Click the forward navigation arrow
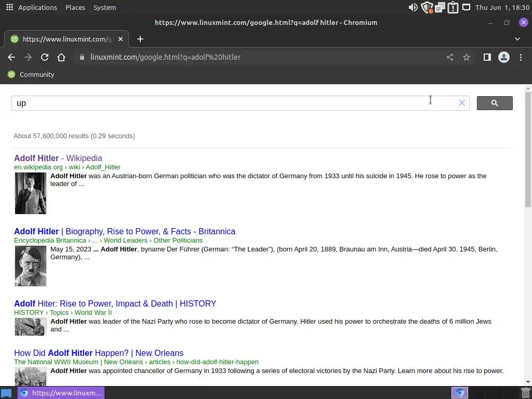 [28, 57]
